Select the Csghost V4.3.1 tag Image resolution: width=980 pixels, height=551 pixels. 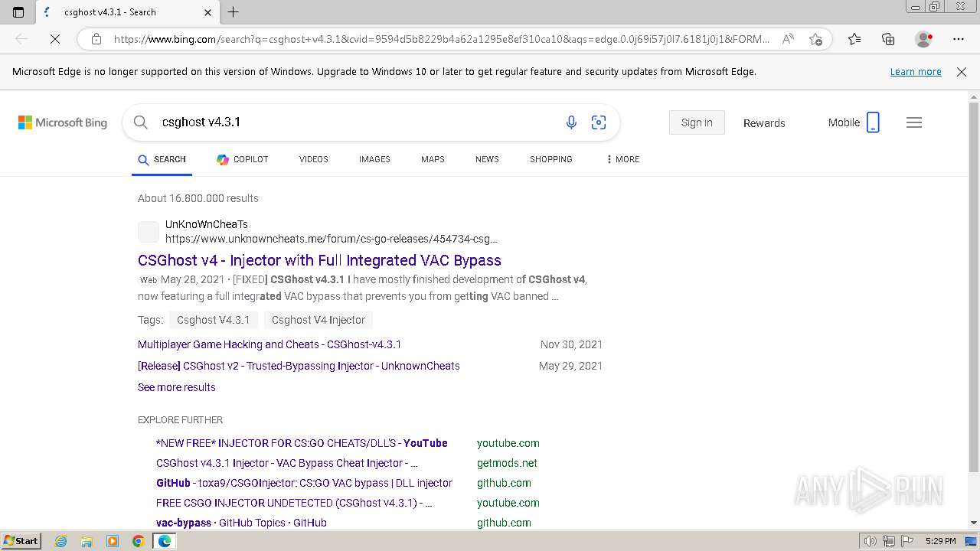point(213,320)
